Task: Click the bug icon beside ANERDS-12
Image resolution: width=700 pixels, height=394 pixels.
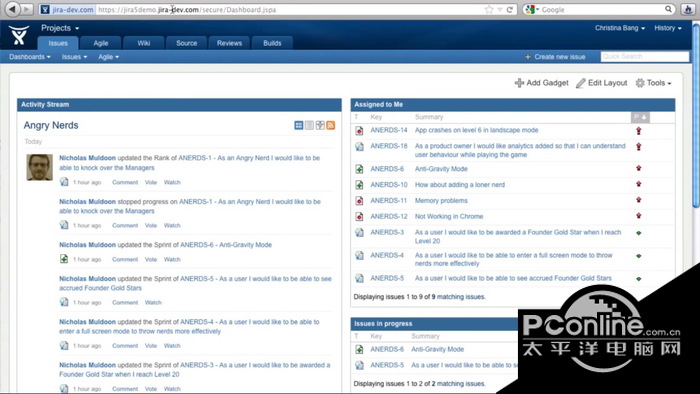Action: point(359,216)
